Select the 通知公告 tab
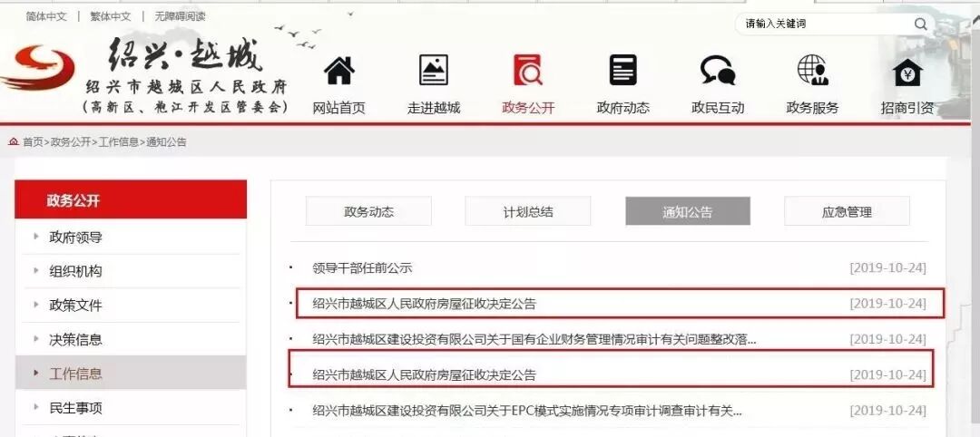This screenshot has height=437, width=980. pyautogui.click(x=688, y=211)
